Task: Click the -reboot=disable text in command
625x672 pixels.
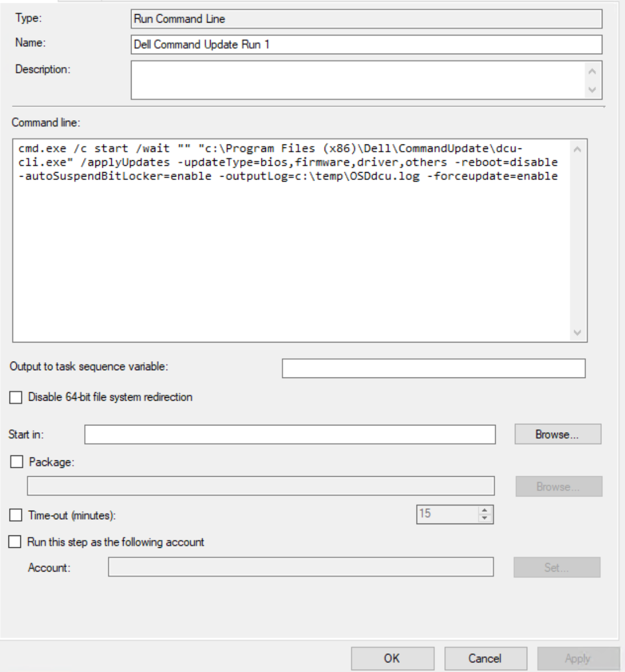Action: pyautogui.click(x=506, y=162)
